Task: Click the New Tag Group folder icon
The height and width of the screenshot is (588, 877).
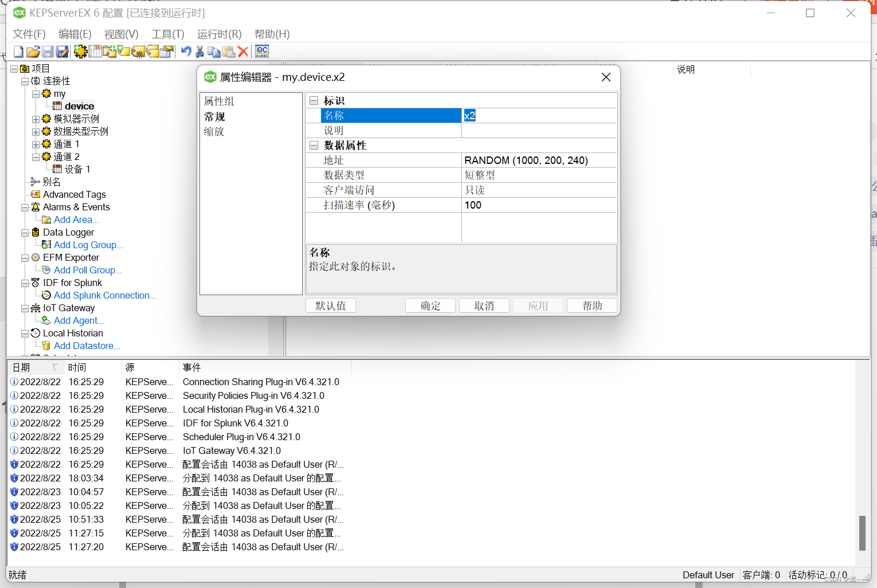Action: pos(109,52)
